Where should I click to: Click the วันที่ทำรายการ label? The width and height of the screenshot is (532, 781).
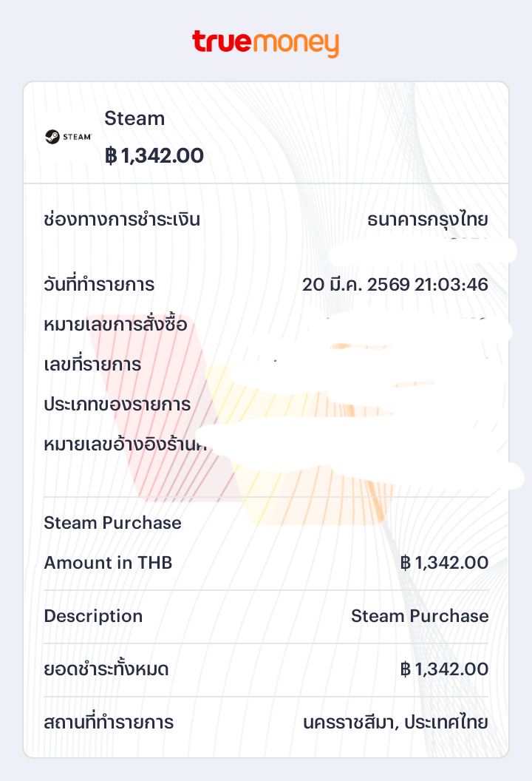pyautogui.click(x=99, y=285)
